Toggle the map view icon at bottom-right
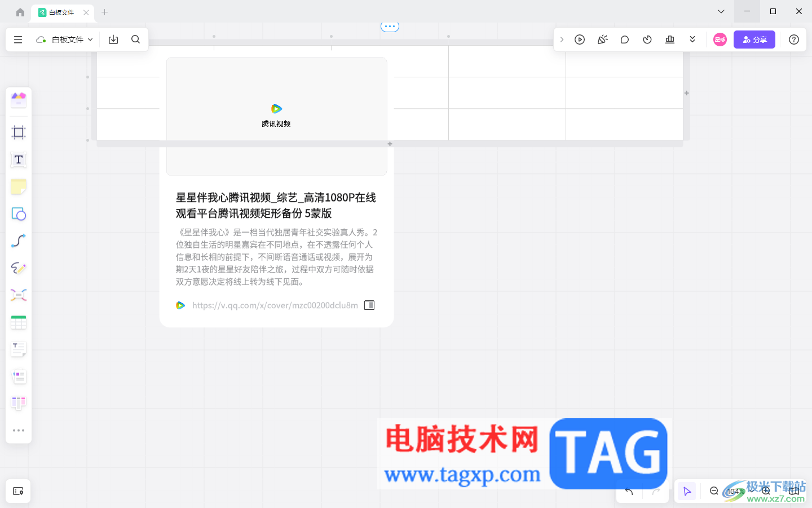The image size is (812, 508). pyautogui.click(x=793, y=491)
